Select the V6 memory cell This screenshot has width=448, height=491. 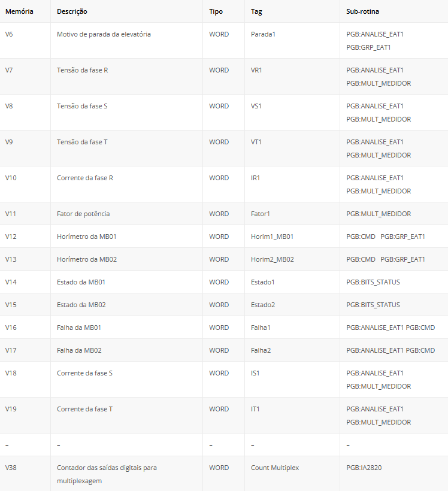(x=9, y=34)
